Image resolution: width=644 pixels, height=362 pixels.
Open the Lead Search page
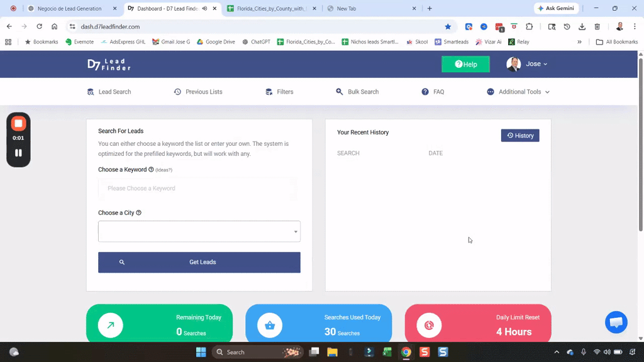click(109, 92)
